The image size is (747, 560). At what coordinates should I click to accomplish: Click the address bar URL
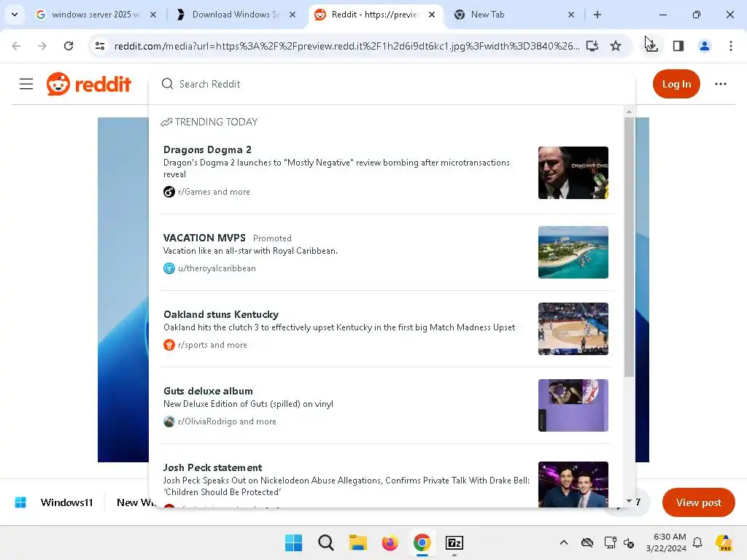point(347,46)
